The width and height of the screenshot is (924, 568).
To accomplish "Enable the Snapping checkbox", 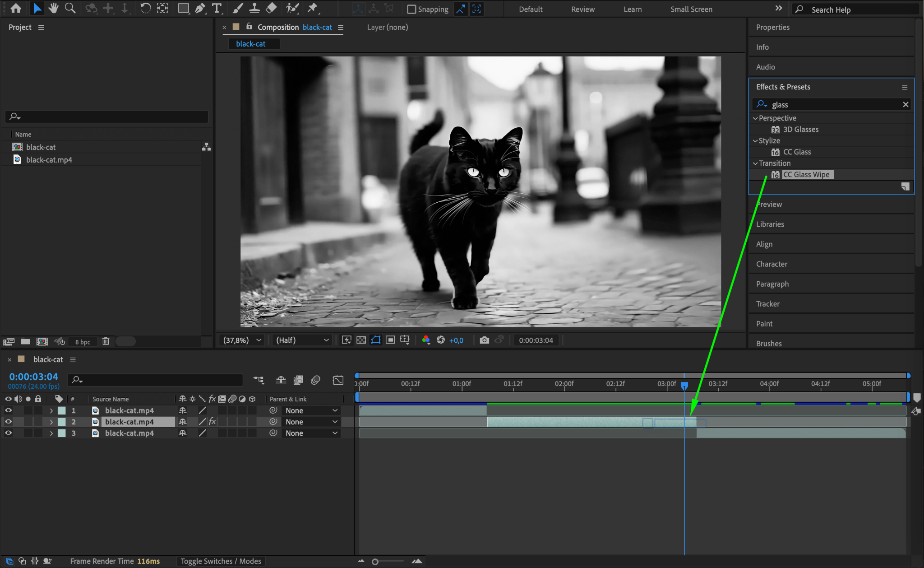I will click(411, 9).
